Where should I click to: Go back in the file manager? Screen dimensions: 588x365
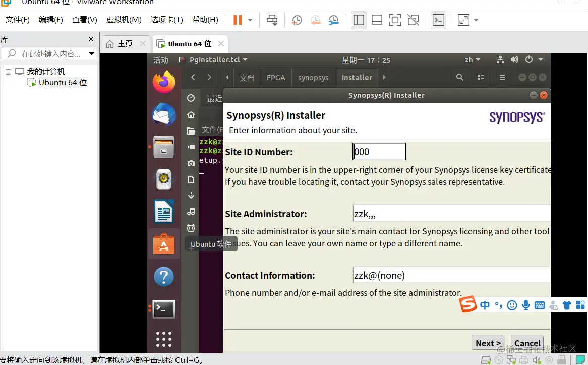[193, 77]
